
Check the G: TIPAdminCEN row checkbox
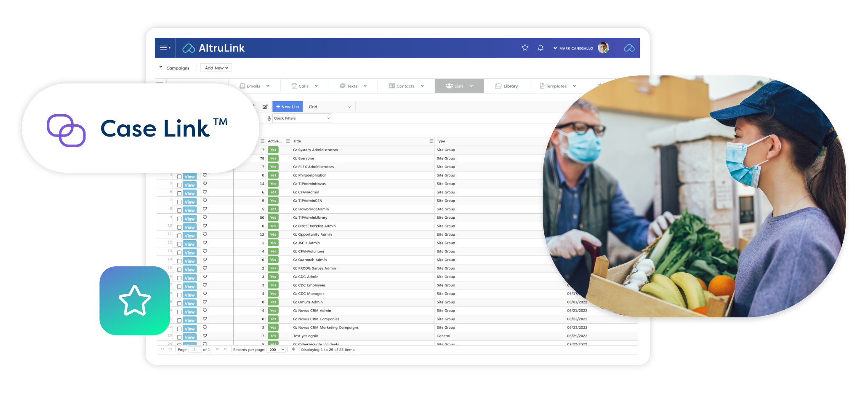179,202
